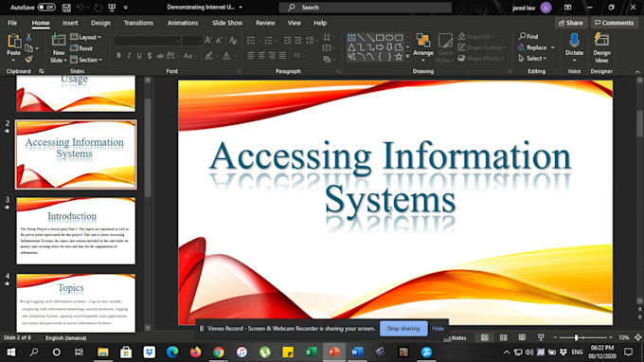Switch to Reading View icon
The width and height of the screenshot is (644, 362).
click(x=522, y=337)
